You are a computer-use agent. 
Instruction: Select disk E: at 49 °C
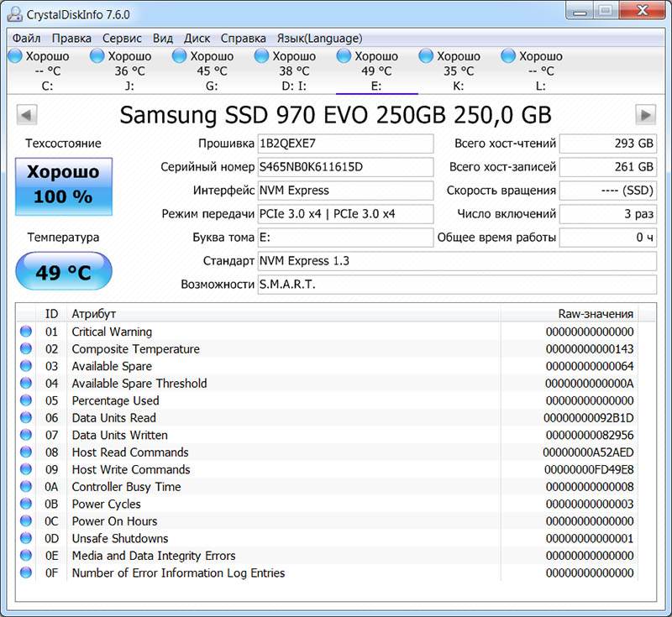376,71
